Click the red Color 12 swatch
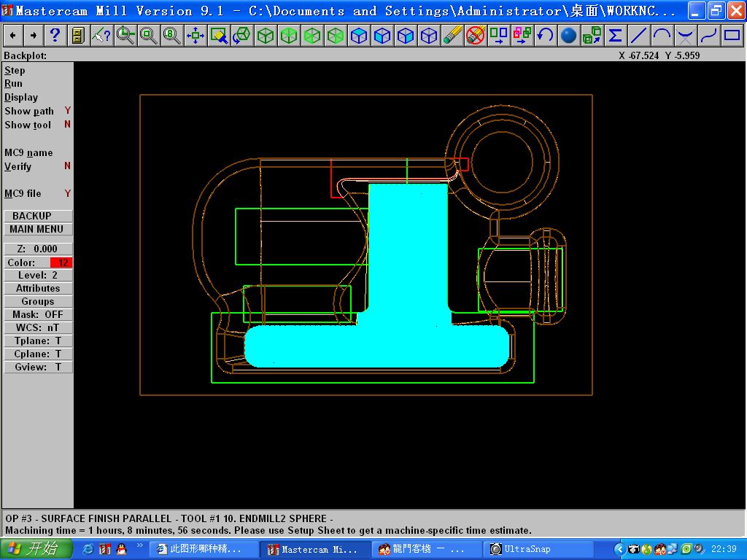The image size is (747, 560). click(x=61, y=262)
